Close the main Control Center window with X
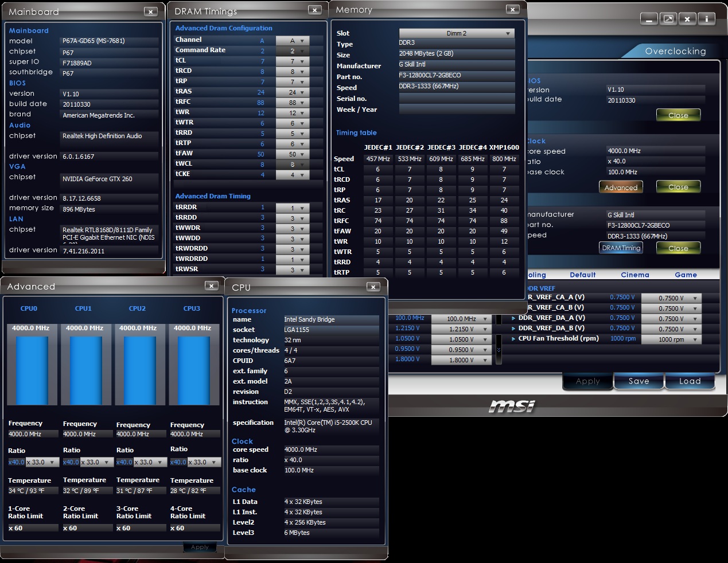 (x=687, y=19)
